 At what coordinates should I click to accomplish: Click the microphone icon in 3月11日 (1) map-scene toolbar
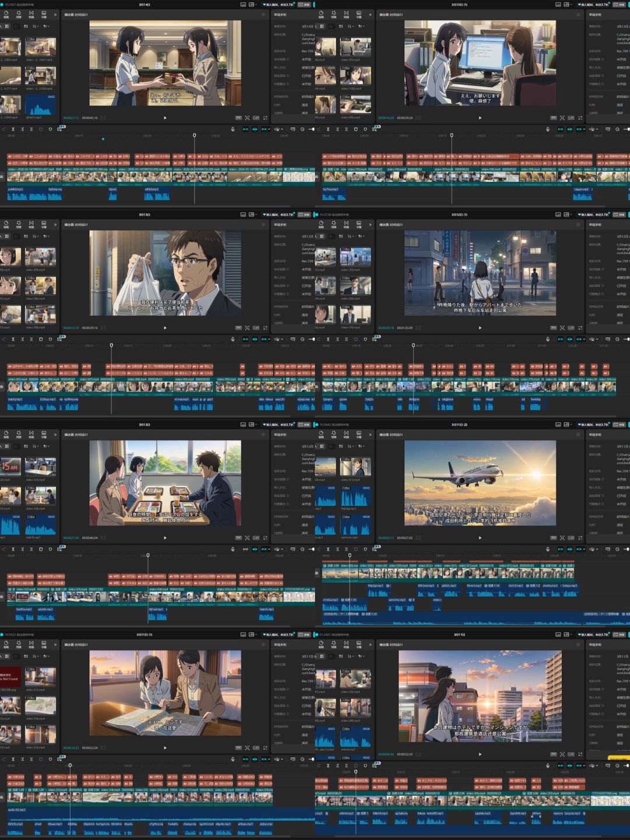tap(233, 759)
